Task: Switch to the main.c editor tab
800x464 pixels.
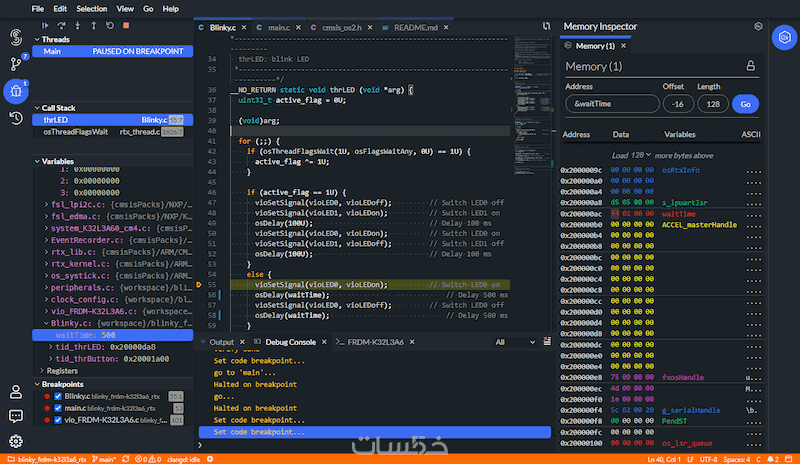Action: pyautogui.click(x=277, y=28)
